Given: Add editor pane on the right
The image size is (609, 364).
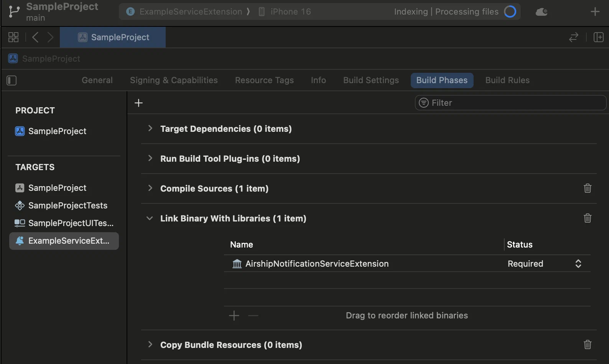Looking at the screenshot, I should 598,37.
